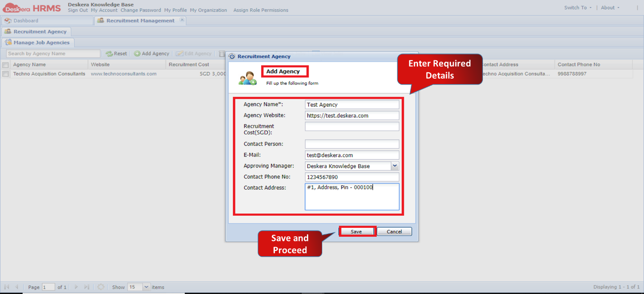Click the Dashboard tab icon
This screenshot has height=294, width=644.
(8, 21)
